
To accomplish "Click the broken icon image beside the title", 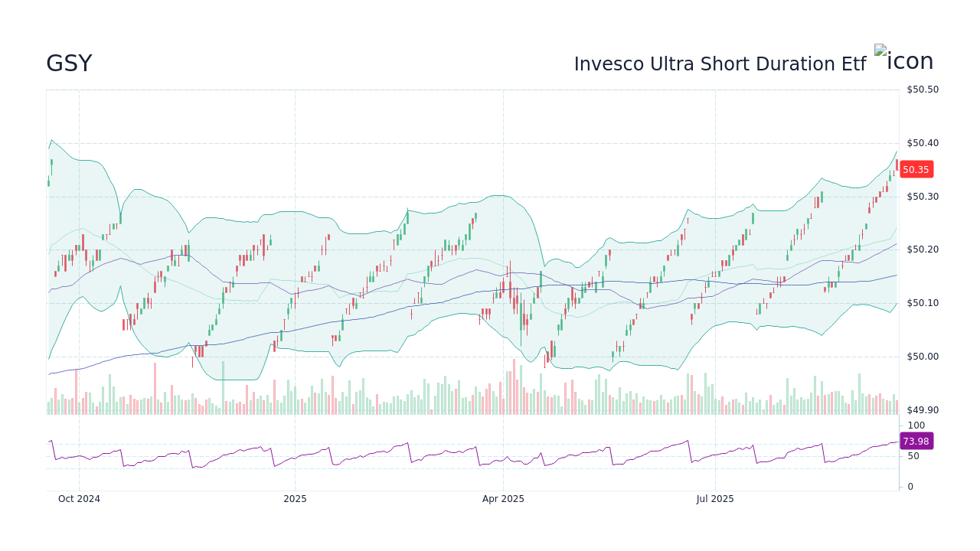I will [904, 59].
